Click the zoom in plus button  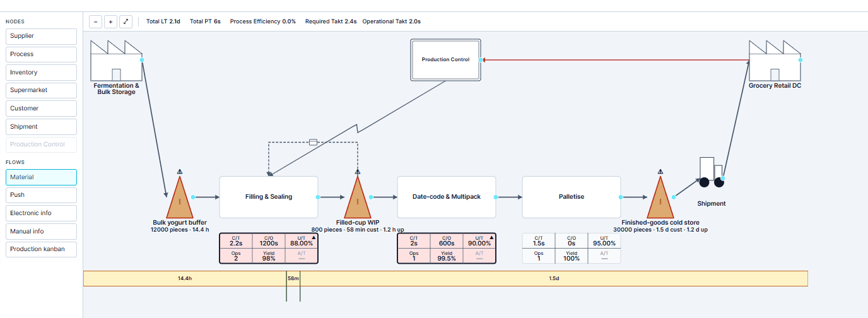pos(110,21)
